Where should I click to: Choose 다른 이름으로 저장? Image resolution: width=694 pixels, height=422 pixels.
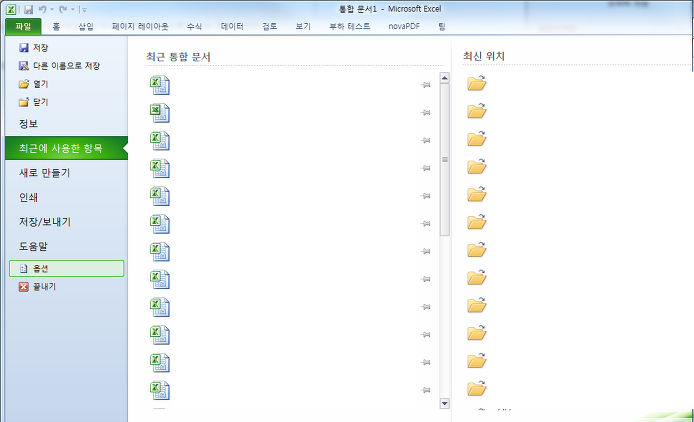pos(59,66)
